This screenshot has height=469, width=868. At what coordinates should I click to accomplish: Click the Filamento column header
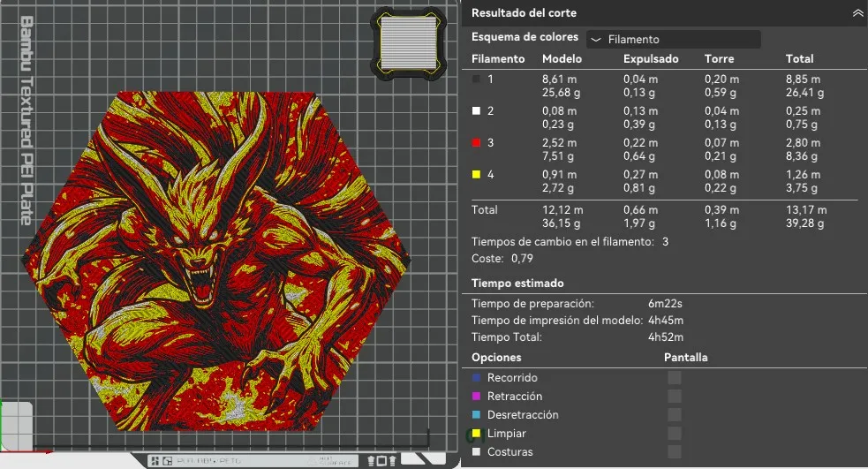tap(498, 58)
